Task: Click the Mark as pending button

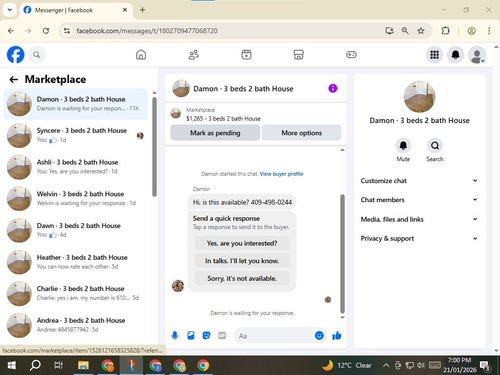Action: (215, 133)
